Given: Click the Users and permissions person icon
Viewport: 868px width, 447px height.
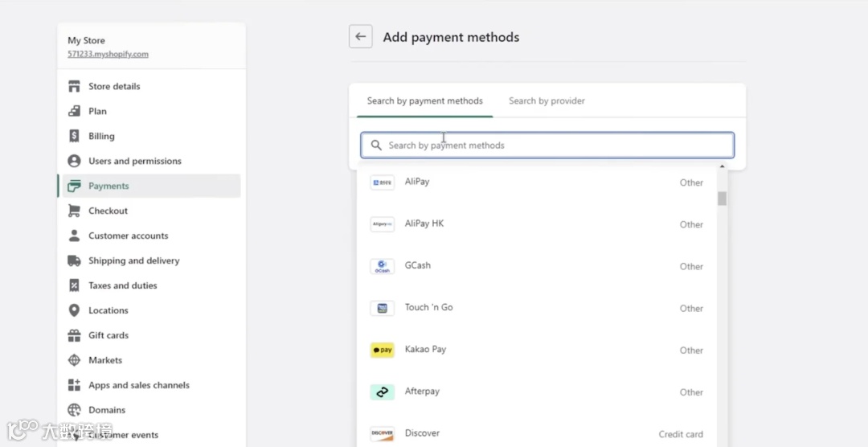Looking at the screenshot, I should point(74,161).
